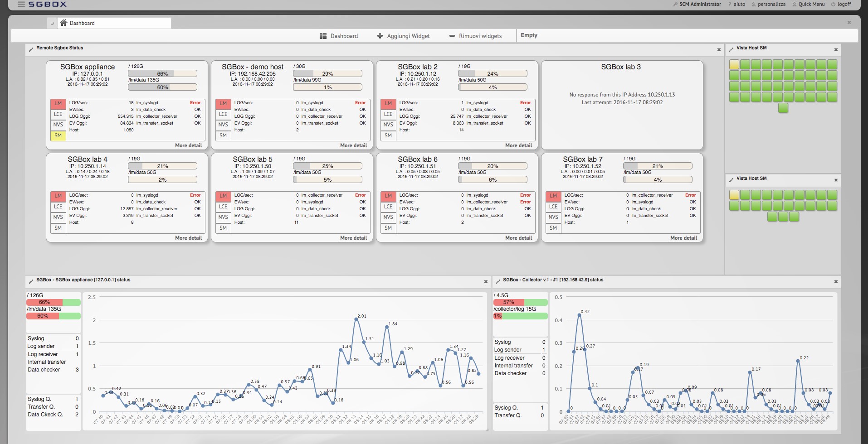Select yellow SM module on SGBox appliance card
This screenshot has height=444, width=868.
[58, 135]
